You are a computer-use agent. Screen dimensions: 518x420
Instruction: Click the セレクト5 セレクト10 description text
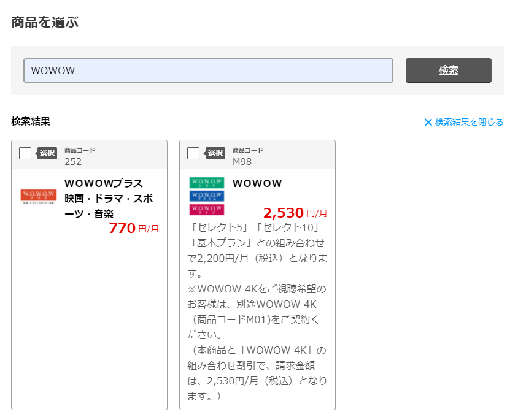pyautogui.click(x=257, y=250)
